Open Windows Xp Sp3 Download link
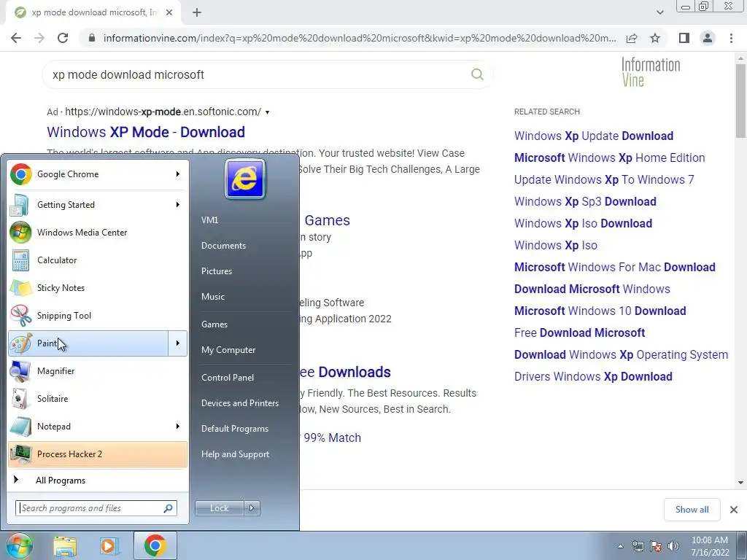This screenshot has width=747, height=560. pyautogui.click(x=585, y=201)
